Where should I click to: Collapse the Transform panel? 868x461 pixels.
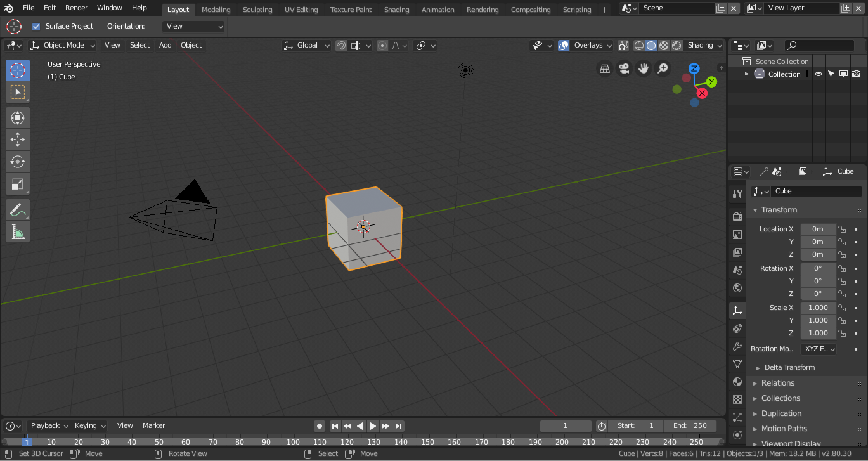click(779, 210)
